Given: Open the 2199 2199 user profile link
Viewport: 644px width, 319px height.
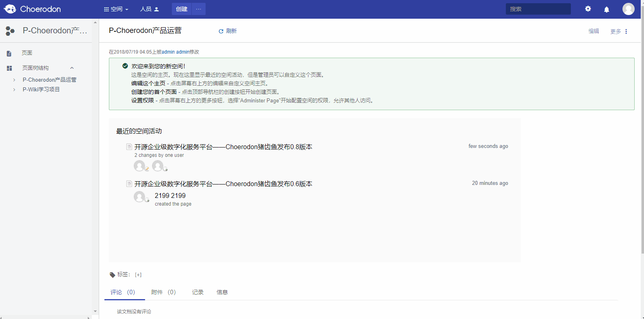Looking at the screenshot, I should 170,195.
